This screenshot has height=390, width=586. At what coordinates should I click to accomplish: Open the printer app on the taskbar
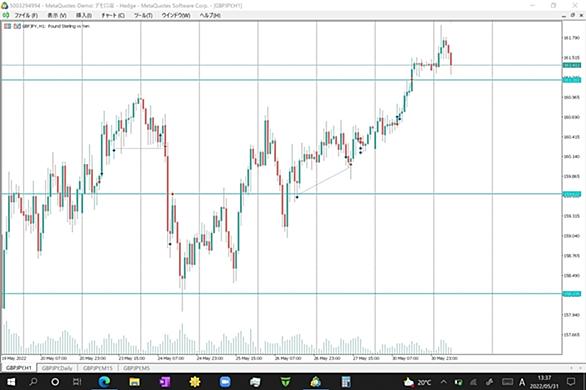click(x=255, y=382)
